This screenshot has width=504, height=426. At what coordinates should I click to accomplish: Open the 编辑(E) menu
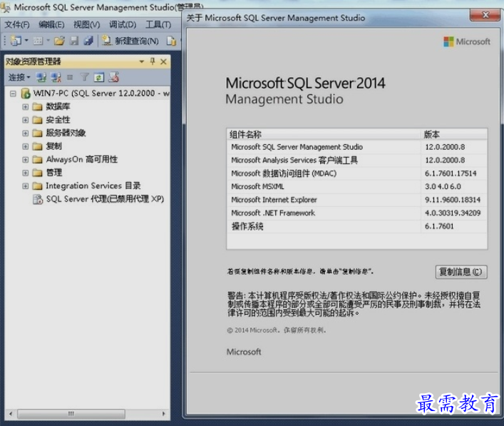click(51, 25)
